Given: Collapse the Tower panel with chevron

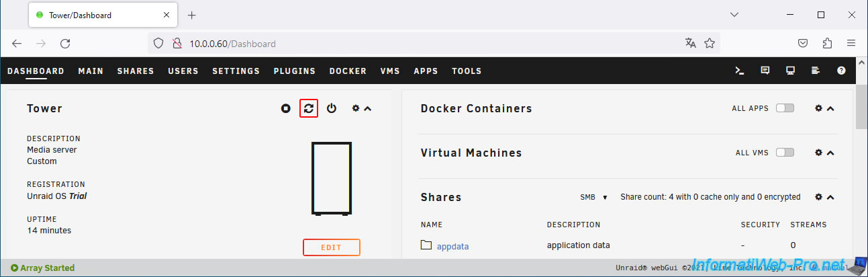Looking at the screenshot, I should (367, 108).
